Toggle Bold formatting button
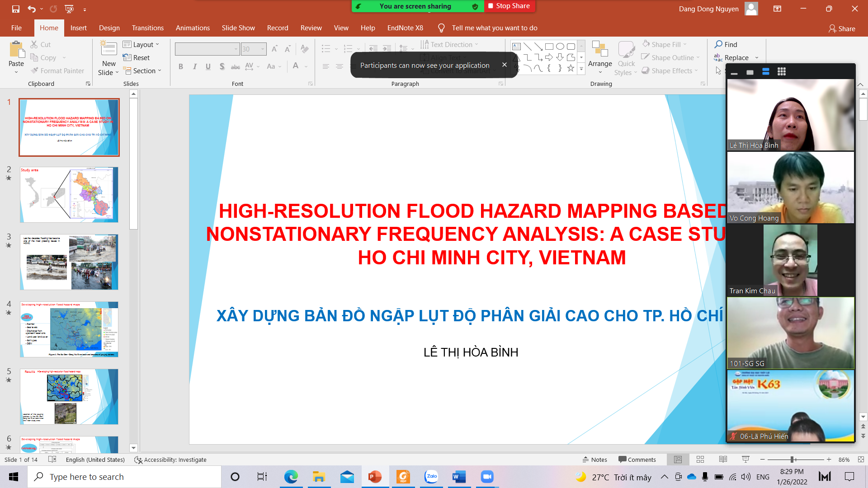The image size is (868, 488). 181,66
